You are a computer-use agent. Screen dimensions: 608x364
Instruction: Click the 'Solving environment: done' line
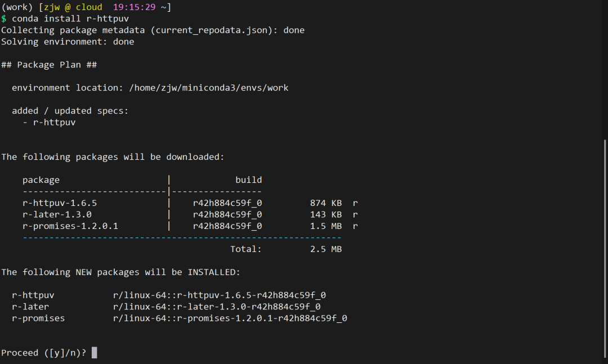pos(68,42)
